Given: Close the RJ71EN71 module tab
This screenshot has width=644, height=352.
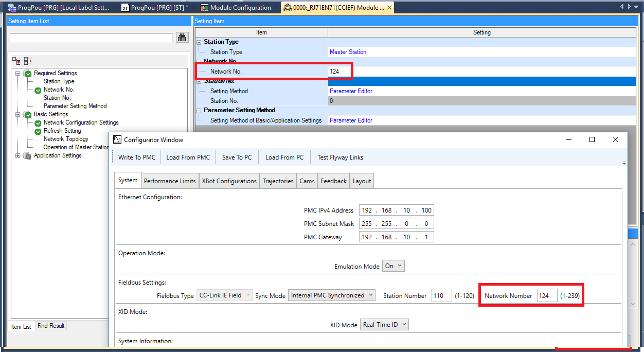Looking at the screenshot, I should tap(389, 8).
